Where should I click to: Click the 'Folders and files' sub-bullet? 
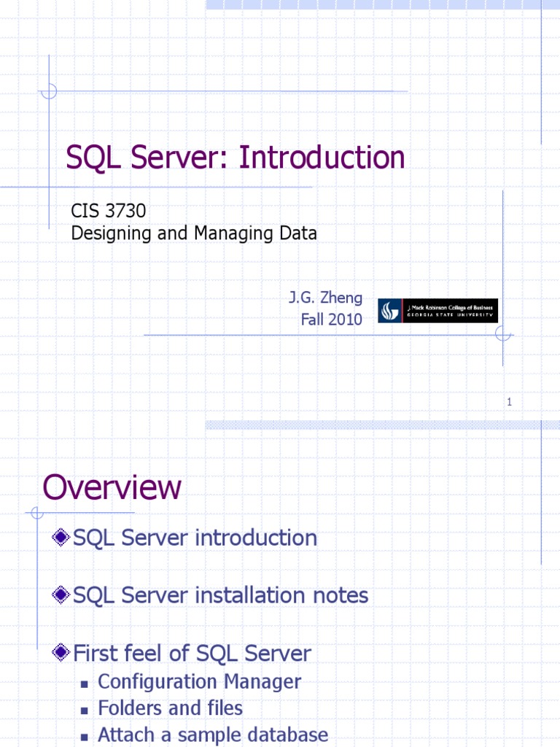[171, 708]
